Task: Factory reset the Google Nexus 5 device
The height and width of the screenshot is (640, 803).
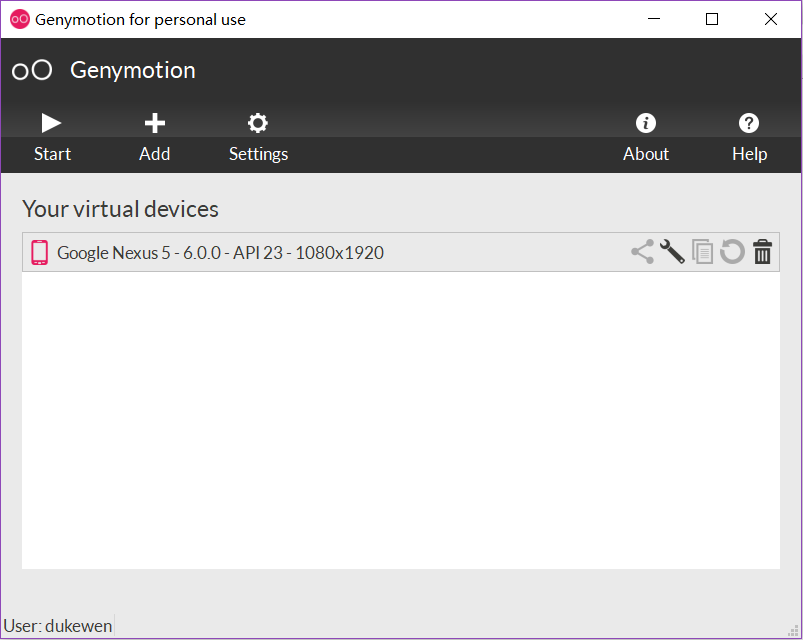Action: click(732, 252)
